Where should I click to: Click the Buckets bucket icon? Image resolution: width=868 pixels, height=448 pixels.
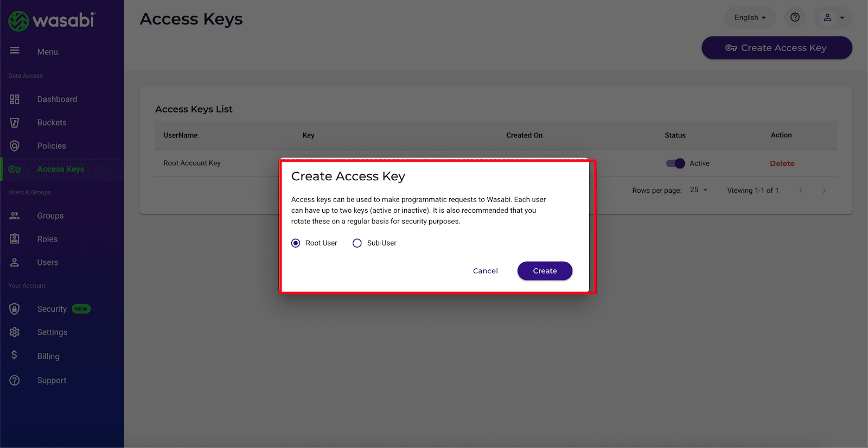pyautogui.click(x=15, y=123)
